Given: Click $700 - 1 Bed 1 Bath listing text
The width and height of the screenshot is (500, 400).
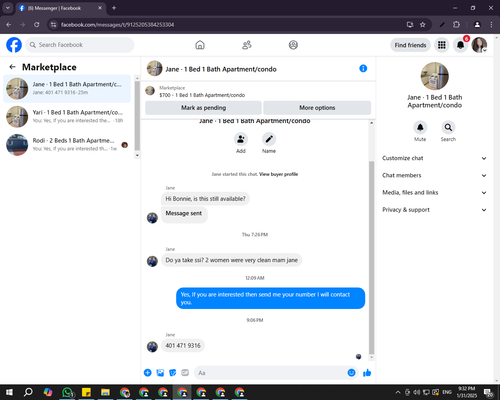Looking at the screenshot, I should [x=202, y=95].
